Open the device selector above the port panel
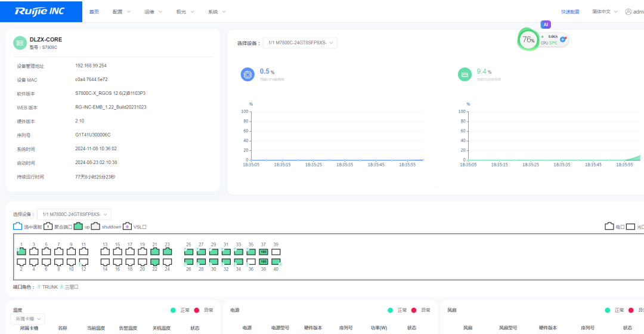Image resolution: width=644 pixels, height=334 pixels. tap(74, 215)
